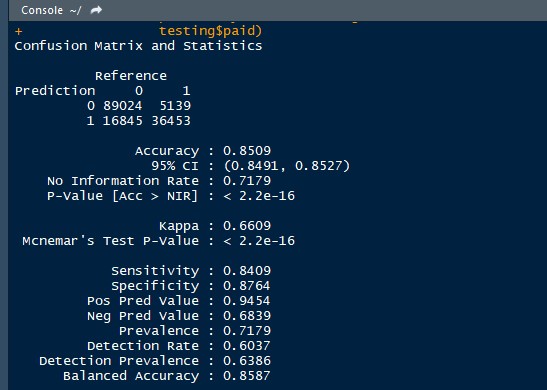Click the 5139 cell in confusion matrix
Screen dimensions: 547x390
click(175, 106)
